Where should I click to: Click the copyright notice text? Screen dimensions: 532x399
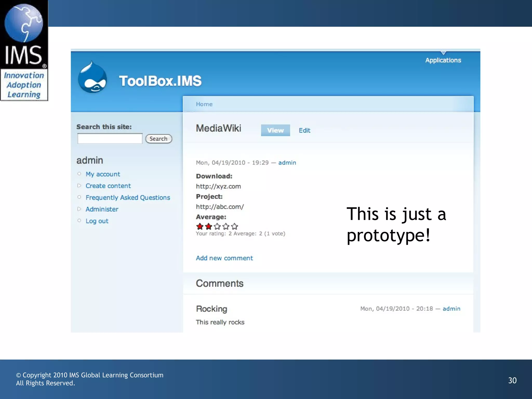(90, 379)
